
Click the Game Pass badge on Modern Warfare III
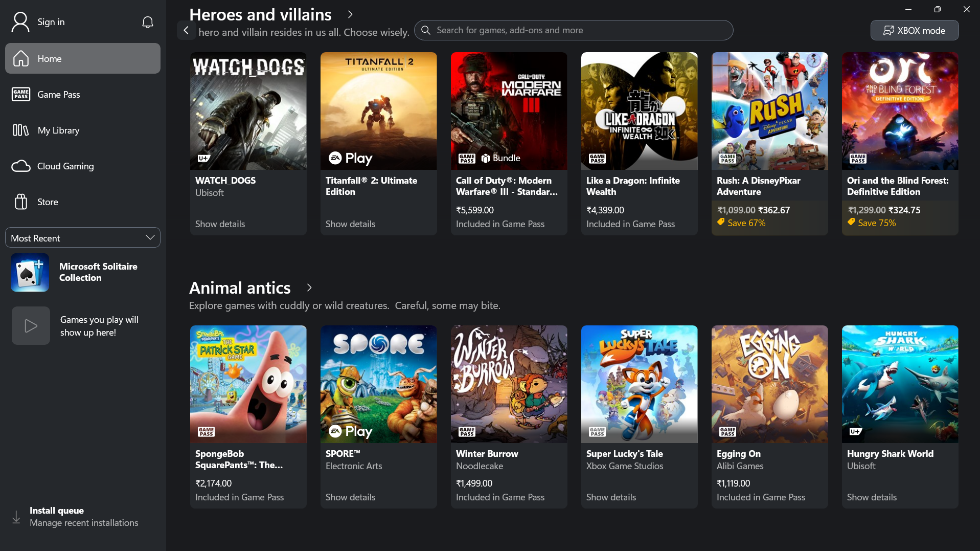[x=467, y=159]
